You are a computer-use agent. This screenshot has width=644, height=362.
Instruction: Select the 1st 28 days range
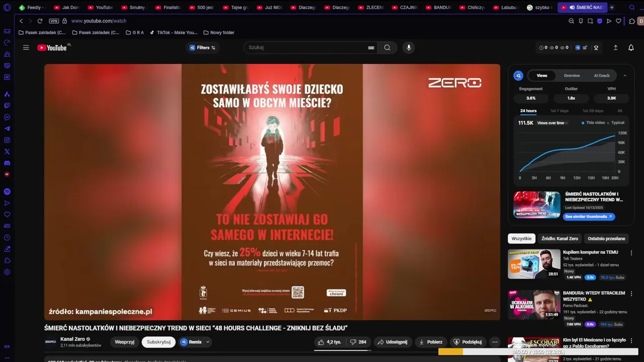coord(593,111)
